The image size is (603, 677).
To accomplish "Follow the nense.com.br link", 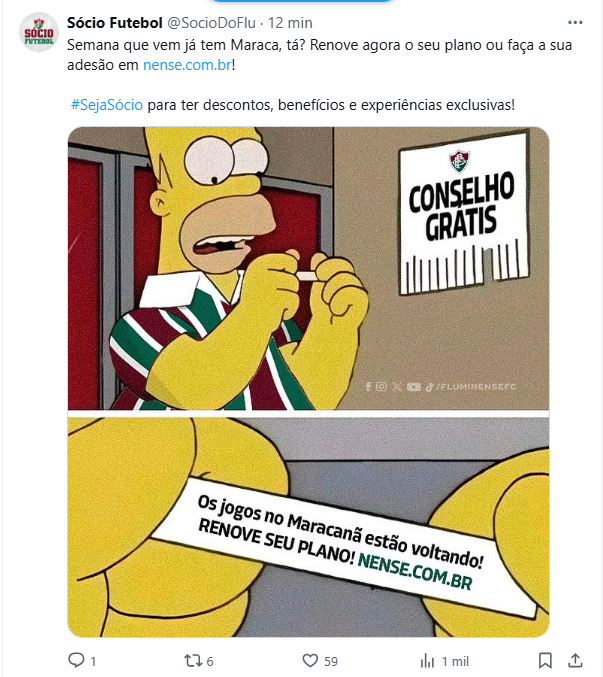I will 187,65.
